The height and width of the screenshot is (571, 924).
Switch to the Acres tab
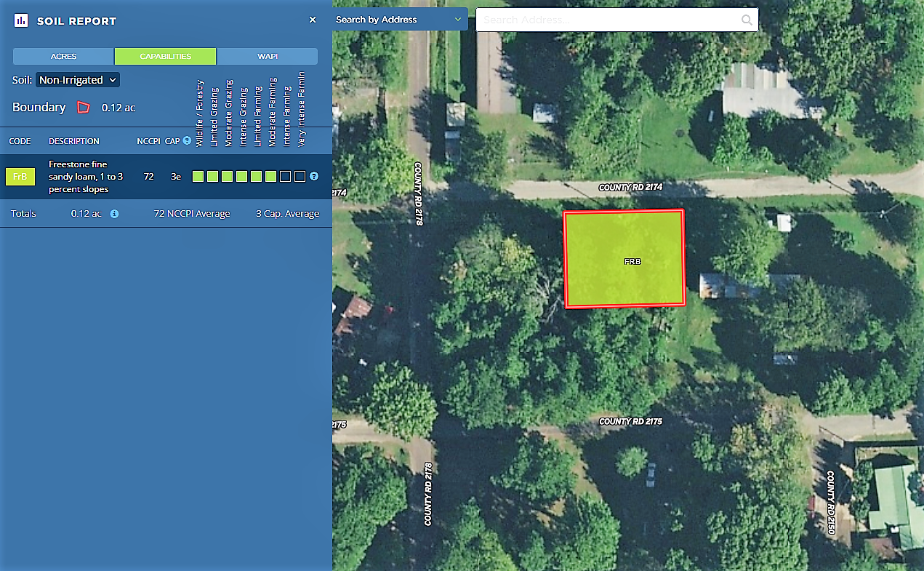(x=63, y=57)
